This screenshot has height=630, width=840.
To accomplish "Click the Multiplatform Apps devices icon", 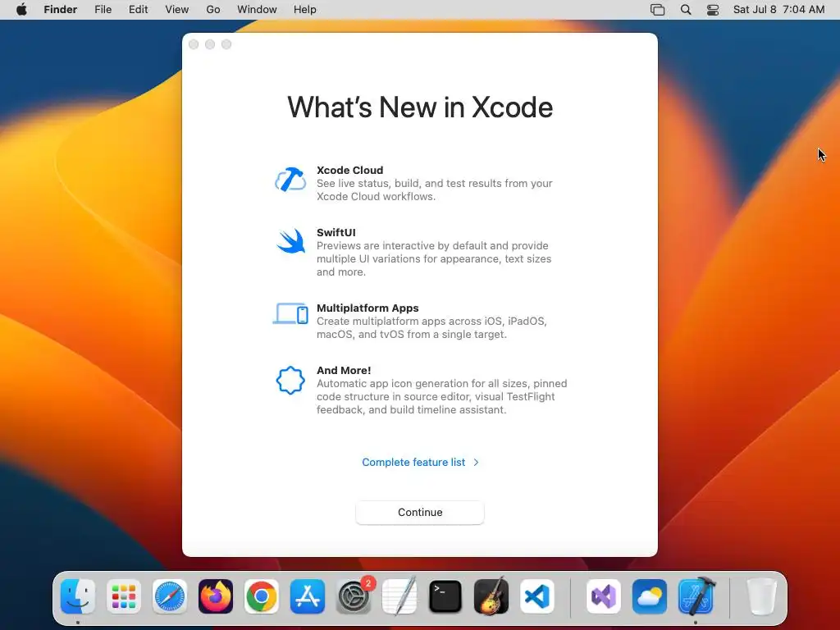I will point(290,314).
